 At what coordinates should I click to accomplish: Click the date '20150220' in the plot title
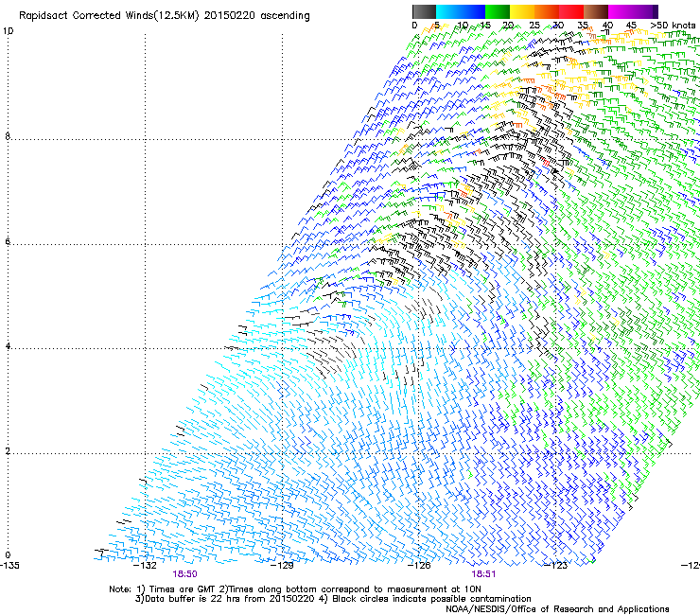(x=230, y=16)
